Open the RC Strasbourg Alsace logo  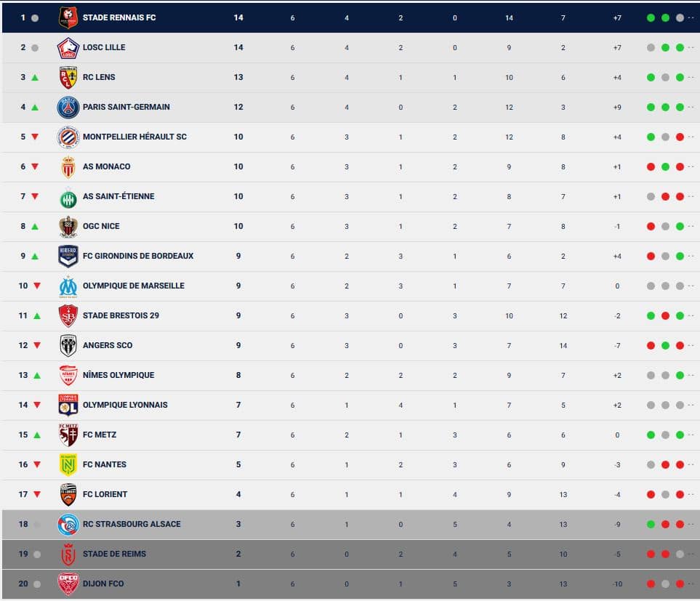click(68, 524)
